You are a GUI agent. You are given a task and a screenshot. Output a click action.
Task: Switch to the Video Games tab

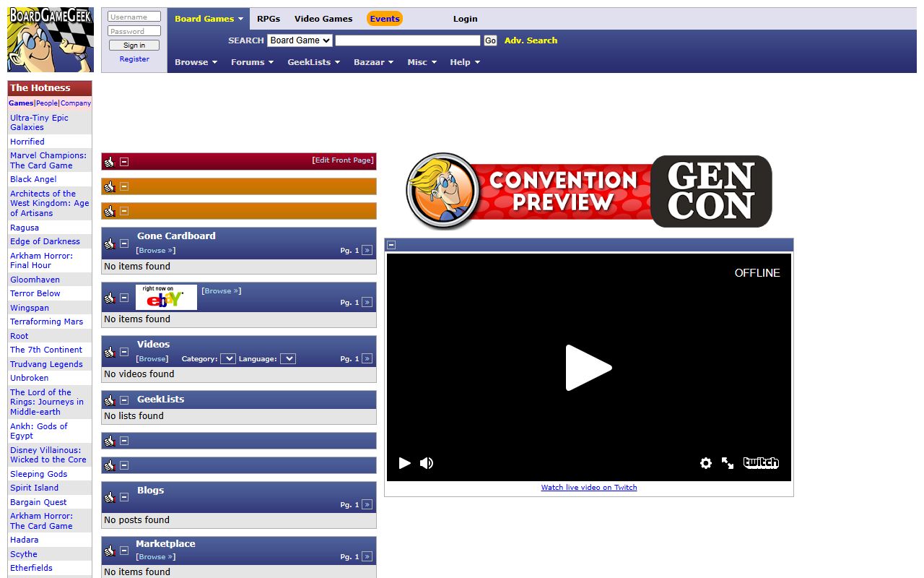[x=323, y=19]
